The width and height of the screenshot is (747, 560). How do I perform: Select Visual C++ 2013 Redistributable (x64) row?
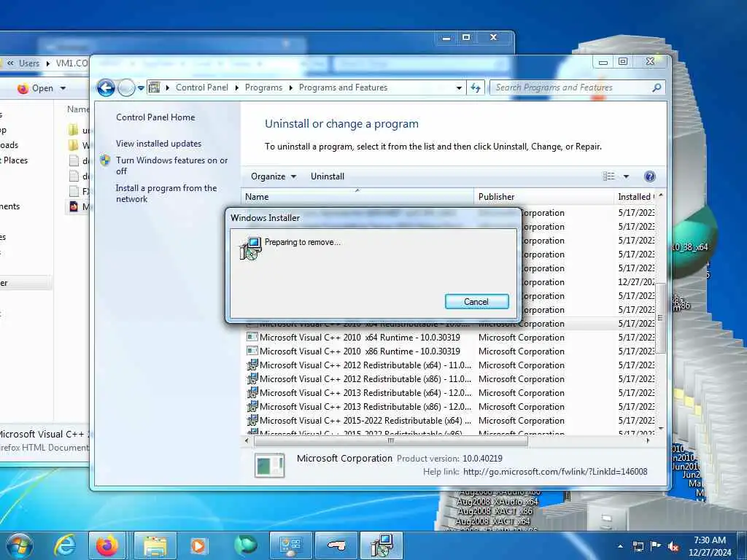click(450, 393)
